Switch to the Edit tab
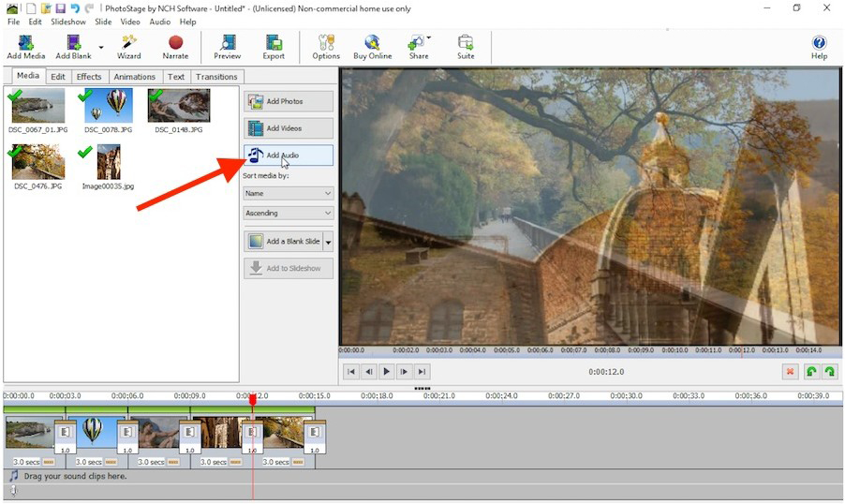This screenshot has height=504, width=845. (x=58, y=77)
